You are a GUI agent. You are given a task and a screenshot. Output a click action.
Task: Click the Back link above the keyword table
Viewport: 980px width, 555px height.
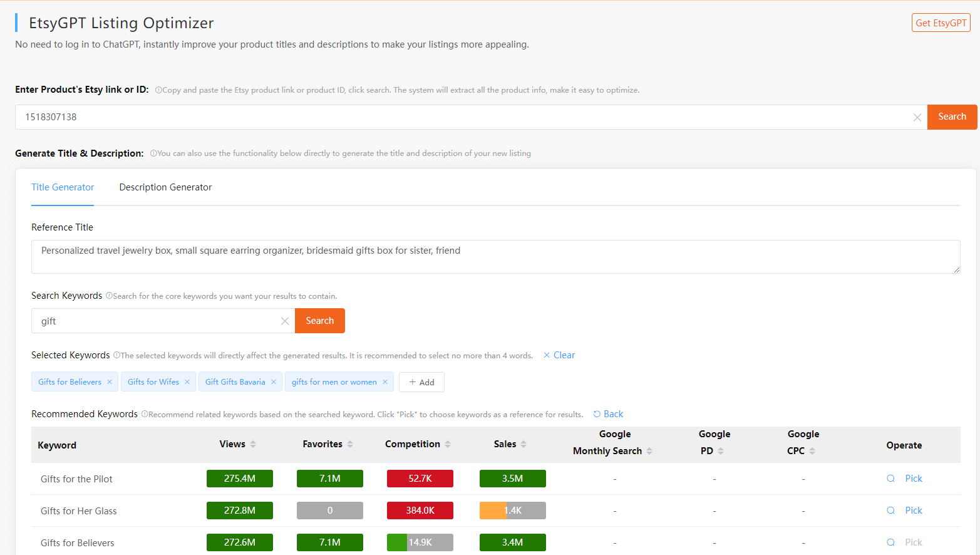click(x=608, y=413)
